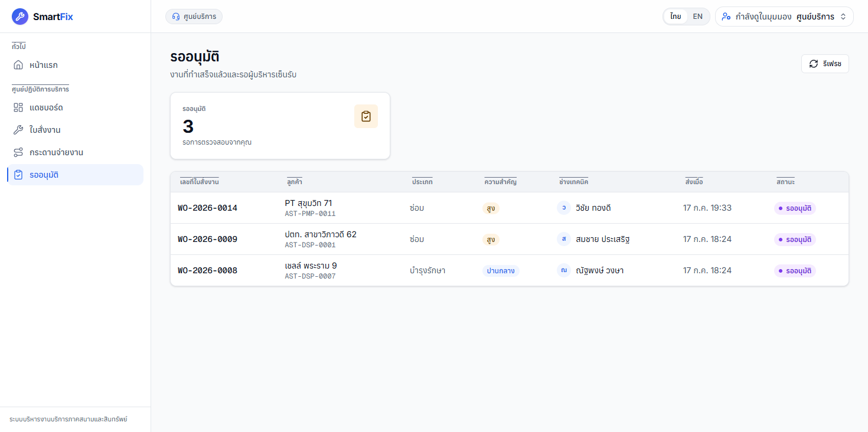Click the สั่งเมื่อ column header
The width and height of the screenshot is (868, 432).
(x=694, y=182)
